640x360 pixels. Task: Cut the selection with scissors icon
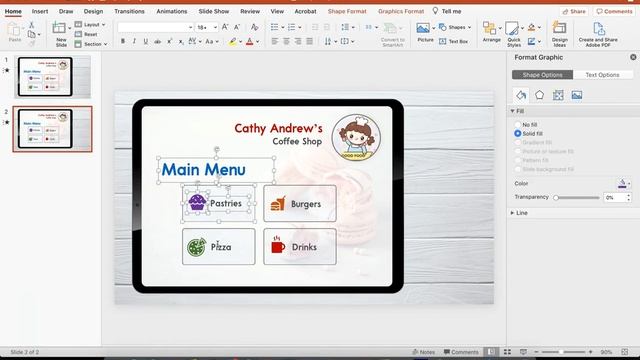point(31,25)
